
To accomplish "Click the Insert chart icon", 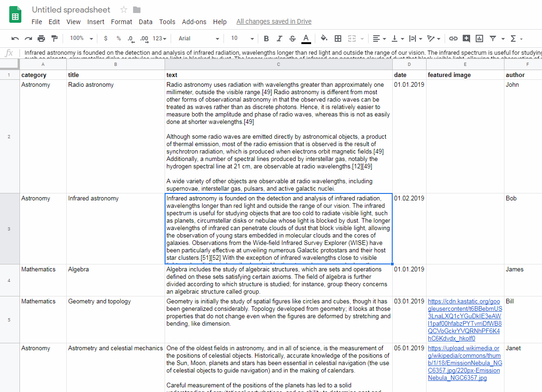I will pos(479,39).
